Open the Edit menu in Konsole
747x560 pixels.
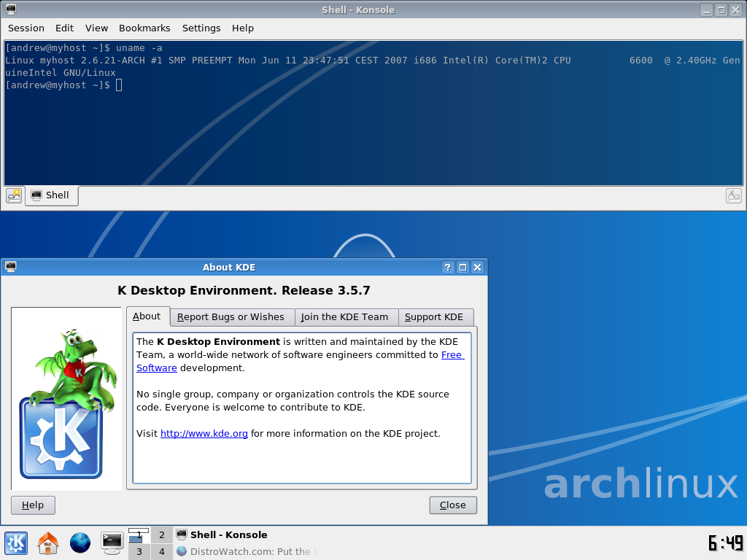tap(64, 28)
